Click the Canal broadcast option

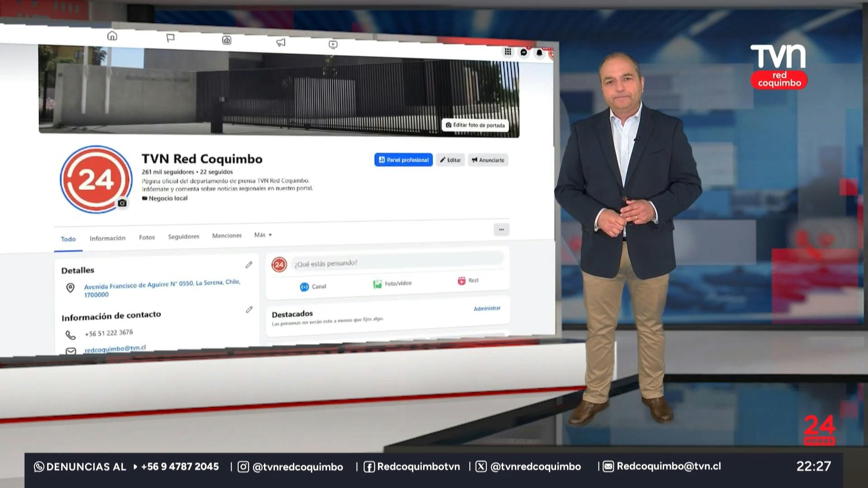click(313, 286)
